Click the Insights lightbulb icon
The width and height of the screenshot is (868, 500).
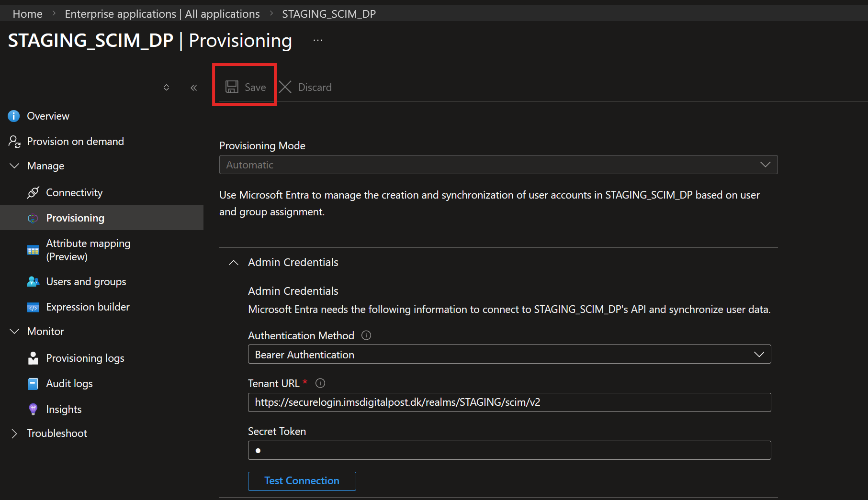[x=33, y=409]
